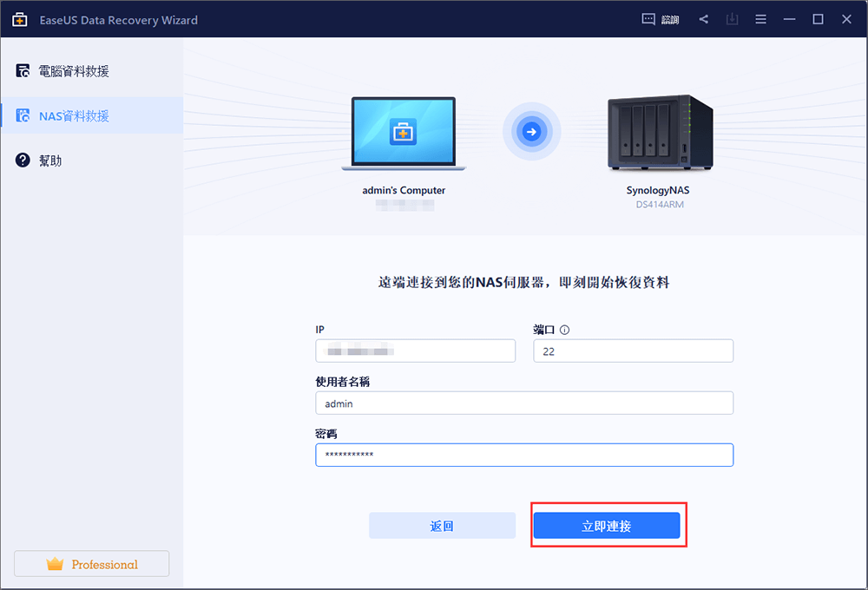Click the EaseUS Data Recovery Wizard title

(118, 20)
